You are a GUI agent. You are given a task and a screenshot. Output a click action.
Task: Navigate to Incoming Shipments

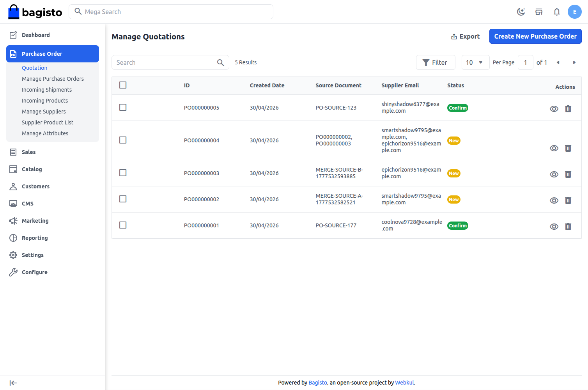coord(47,90)
